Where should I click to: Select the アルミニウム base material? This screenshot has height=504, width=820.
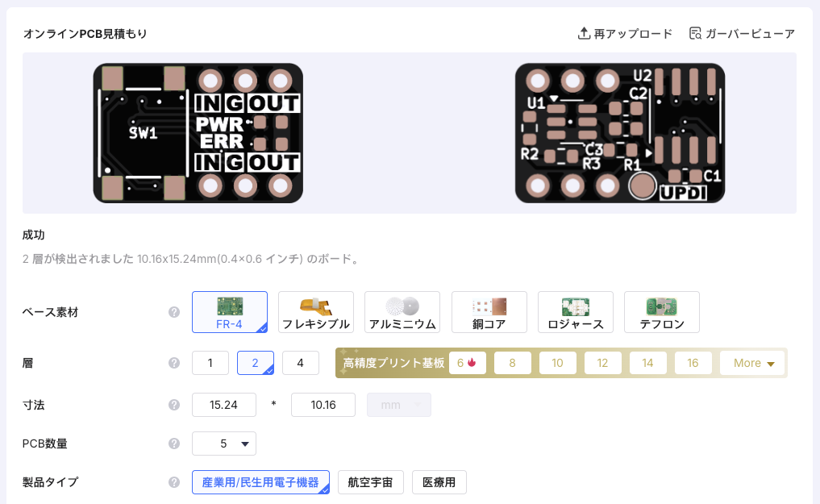[x=402, y=312]
